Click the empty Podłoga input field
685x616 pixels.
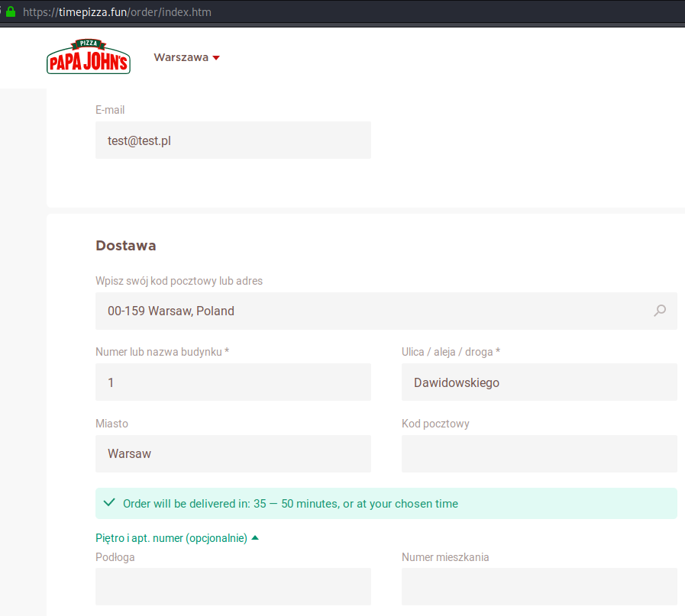pyautogui.click(x=233, y=586)
